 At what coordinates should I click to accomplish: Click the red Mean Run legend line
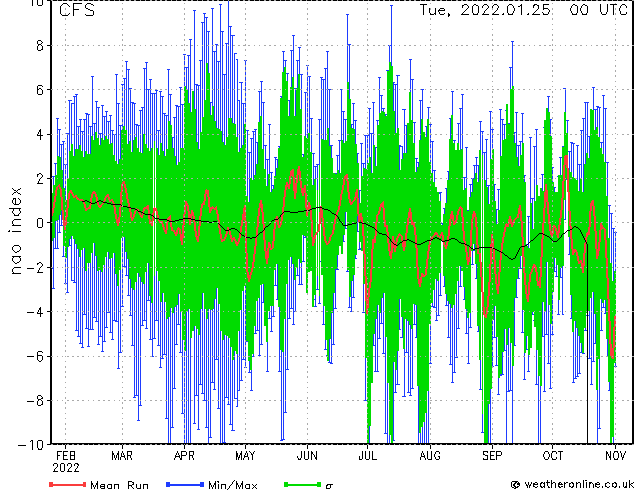[68, 484]
